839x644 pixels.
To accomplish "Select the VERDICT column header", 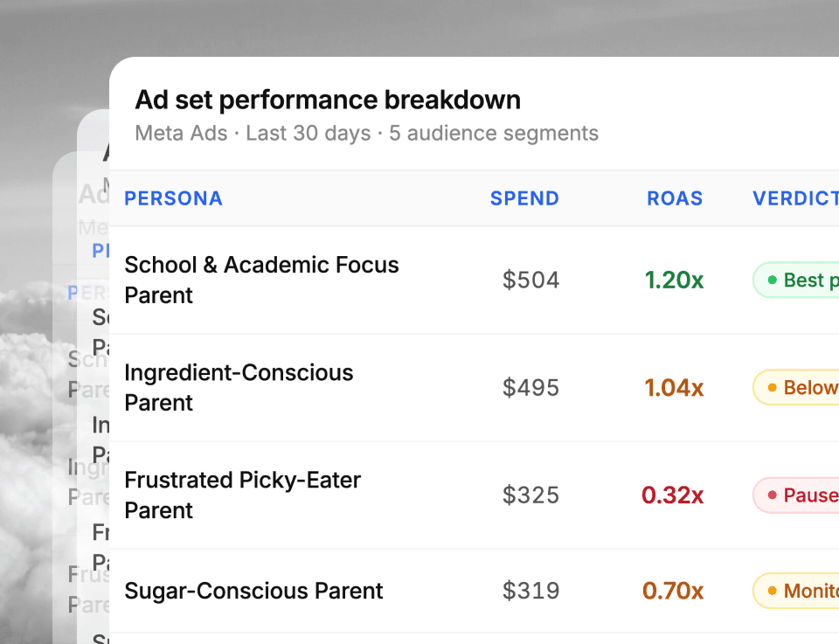I will (x=794, y=198).
